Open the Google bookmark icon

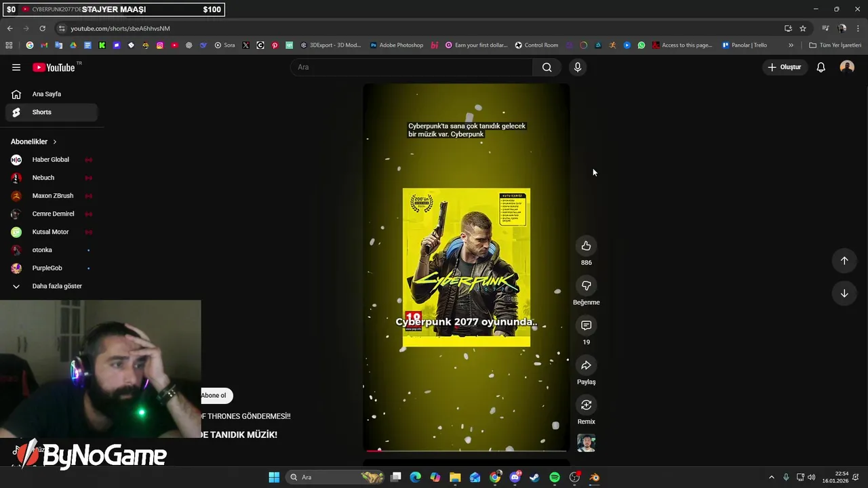[x=30, y=45]
